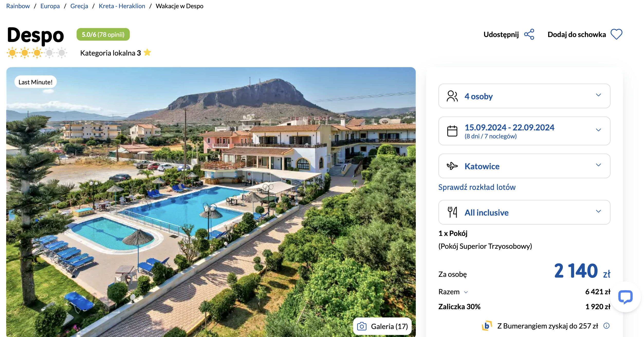Image resolution: width=644 pixels, height=337 pixels.
Task: Click the calendar icon in date selector
Action: click(452, 131)
